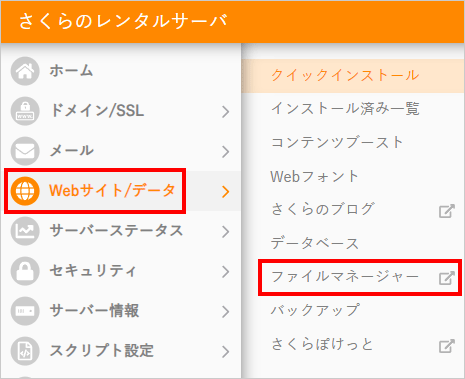
Task: Open the スクリプト設定 menu label
Action: 101,350
